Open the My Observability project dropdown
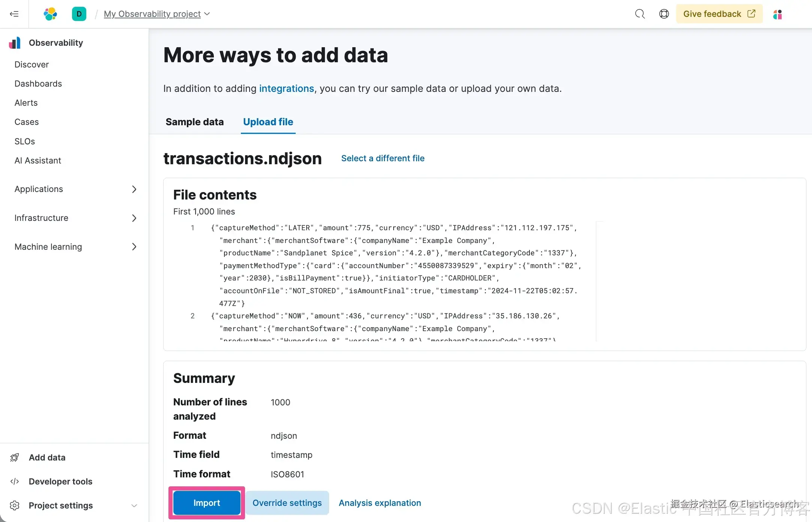 [157, 14]
